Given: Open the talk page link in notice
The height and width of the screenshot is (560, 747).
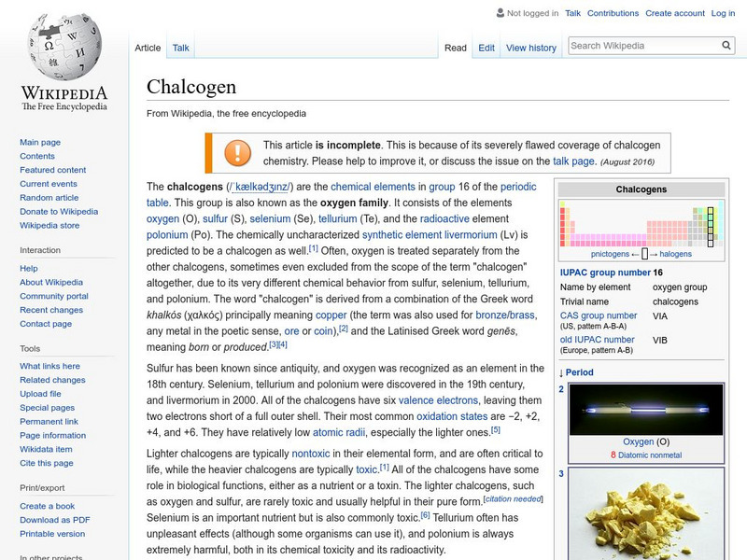Looking at the screenshot, I should pos(573,161).
